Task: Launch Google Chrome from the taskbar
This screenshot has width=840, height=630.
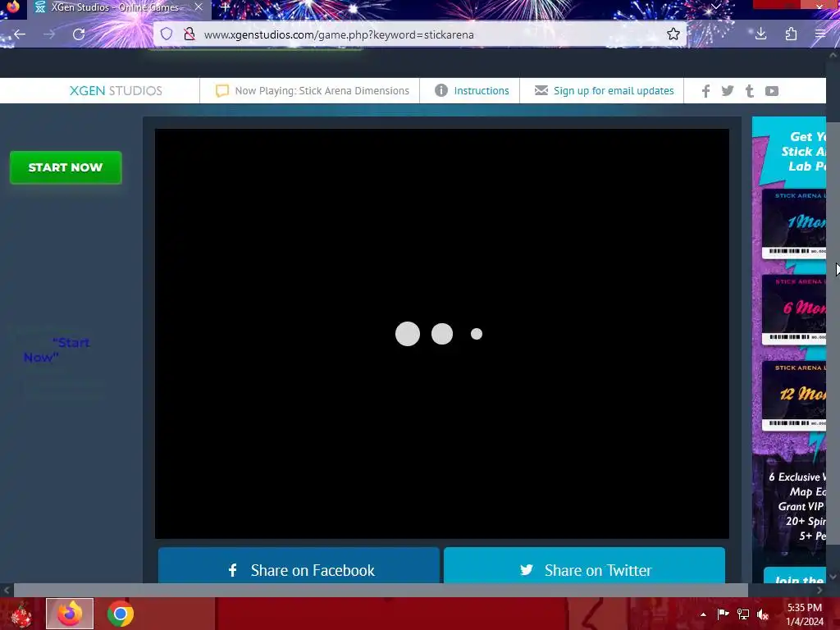Action: [121, 614]
